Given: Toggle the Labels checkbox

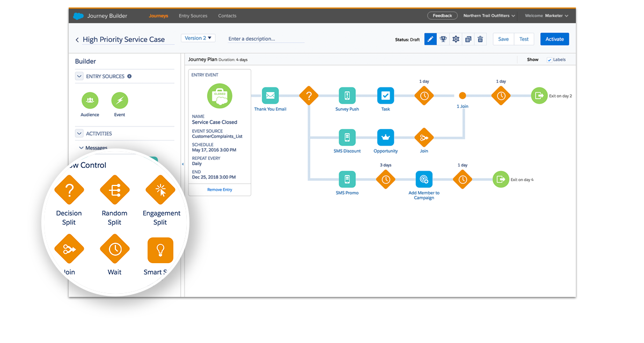Looking at the screenshot, I should pyautogui.click(x=549, y=59).
